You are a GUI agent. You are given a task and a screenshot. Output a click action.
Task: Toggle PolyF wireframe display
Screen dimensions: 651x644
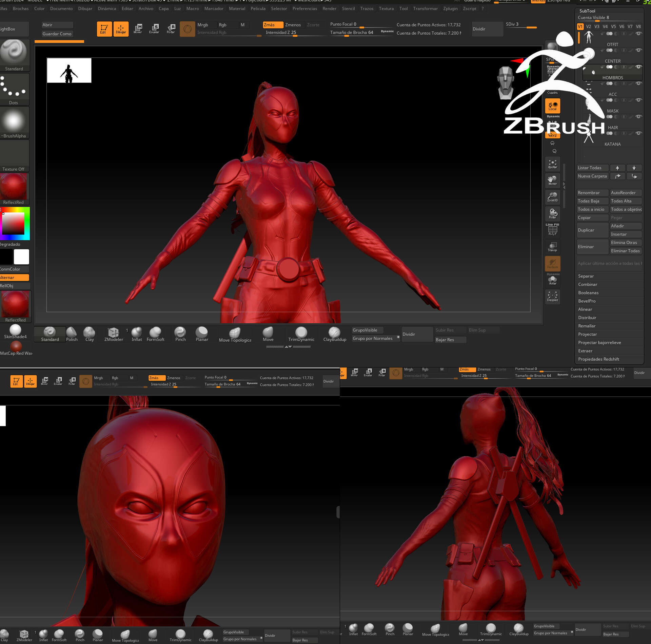552,230
